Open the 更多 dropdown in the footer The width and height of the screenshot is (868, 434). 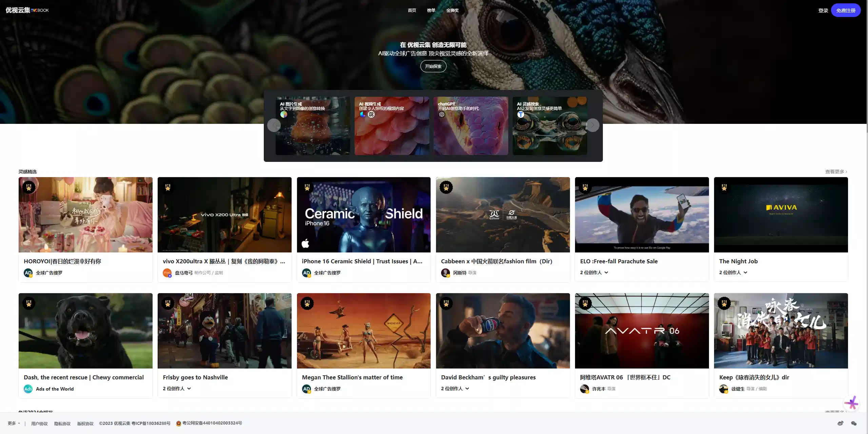[x=14, y=423]
